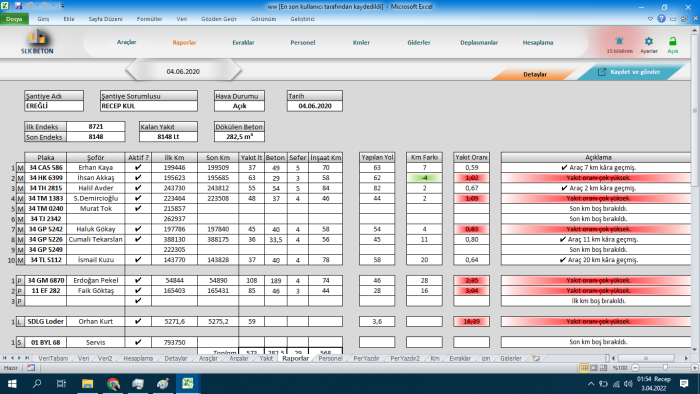Toggle Aktif check for Murat Tok
This screenshot has width=700, height=394.
tap(138, 208)
